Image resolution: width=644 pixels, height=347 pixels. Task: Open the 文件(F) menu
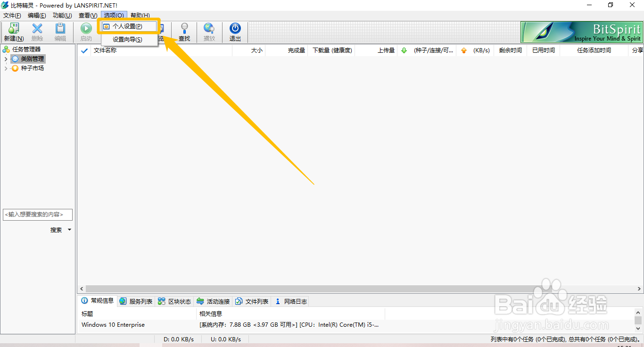click(12, 16)
